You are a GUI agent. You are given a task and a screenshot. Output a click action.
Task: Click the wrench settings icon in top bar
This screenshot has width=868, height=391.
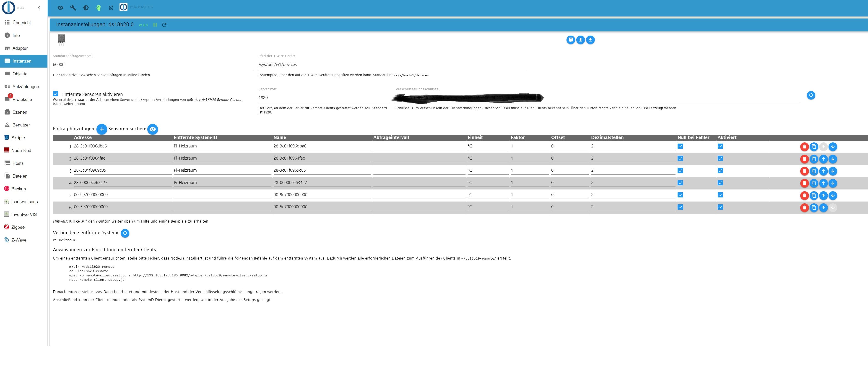(x=73, y=8)
